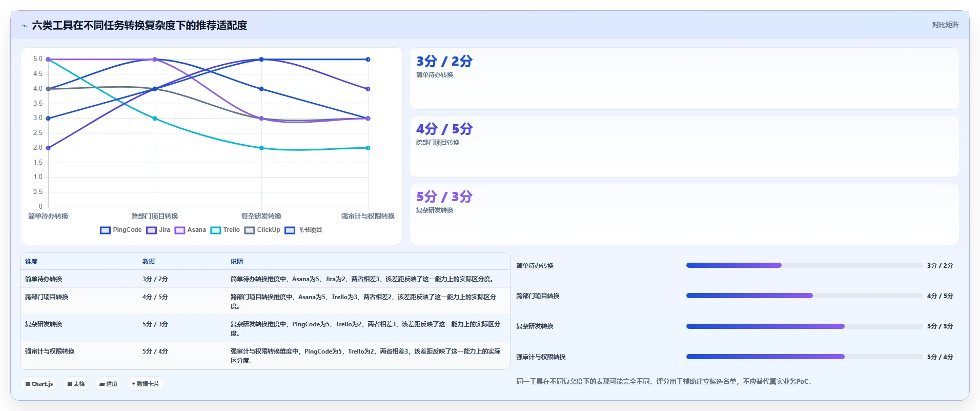This screenshot has width=980, height=411.
Task: Select the data point at 3.0 on 简单待办转换
Action: tap(48, 119)
